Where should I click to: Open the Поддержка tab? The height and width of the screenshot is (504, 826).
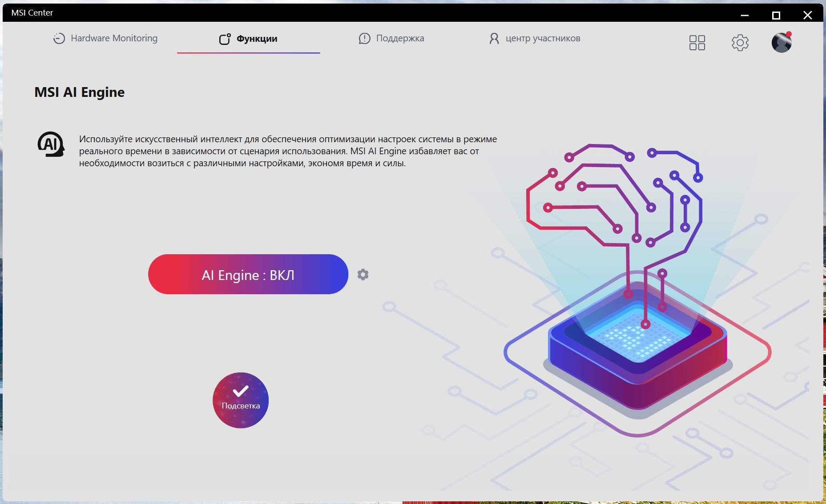(391, 39)
